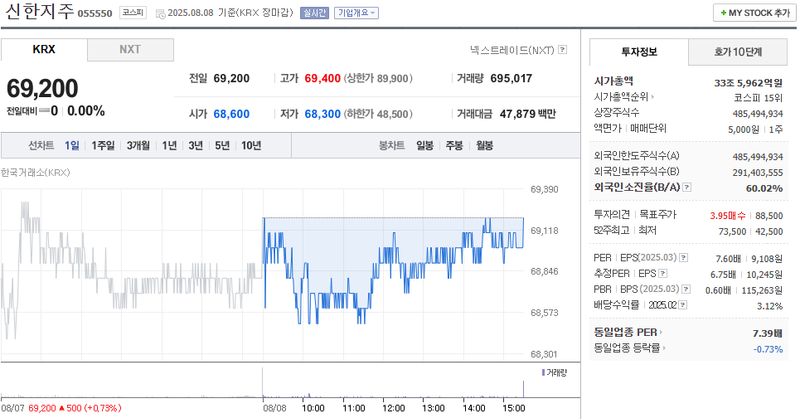
Task: Click help icon beside BPS(2025.03)
Action: [686, 289]
